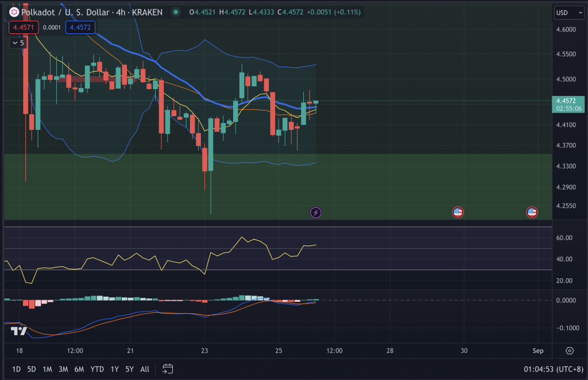Click the change value +0.0051 (+0.11%)

point(334,12)
